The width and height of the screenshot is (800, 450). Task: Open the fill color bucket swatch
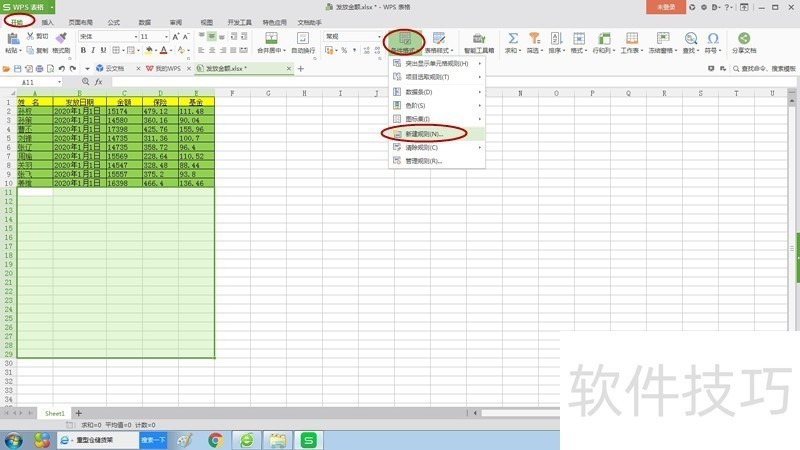point(148,50)
